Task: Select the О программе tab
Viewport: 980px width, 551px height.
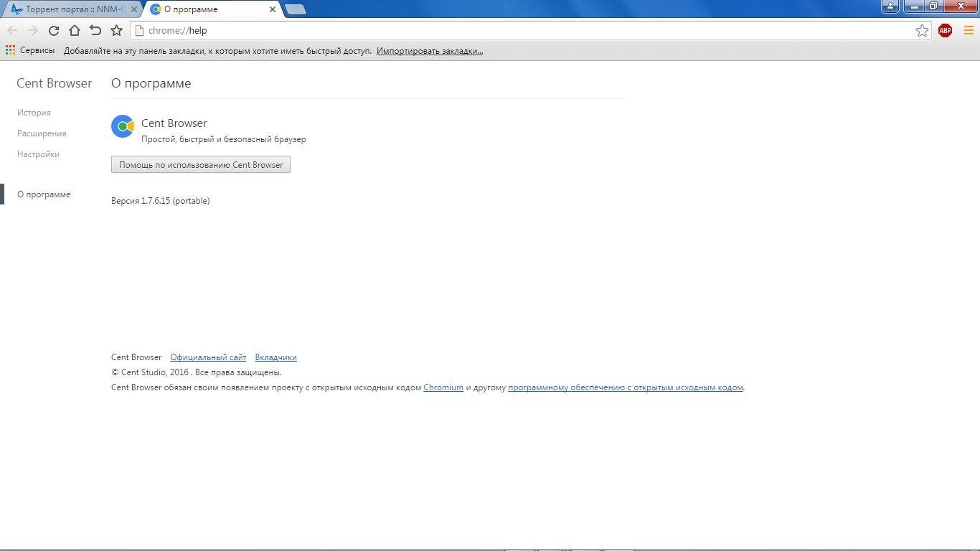Action: coord(212,9)
